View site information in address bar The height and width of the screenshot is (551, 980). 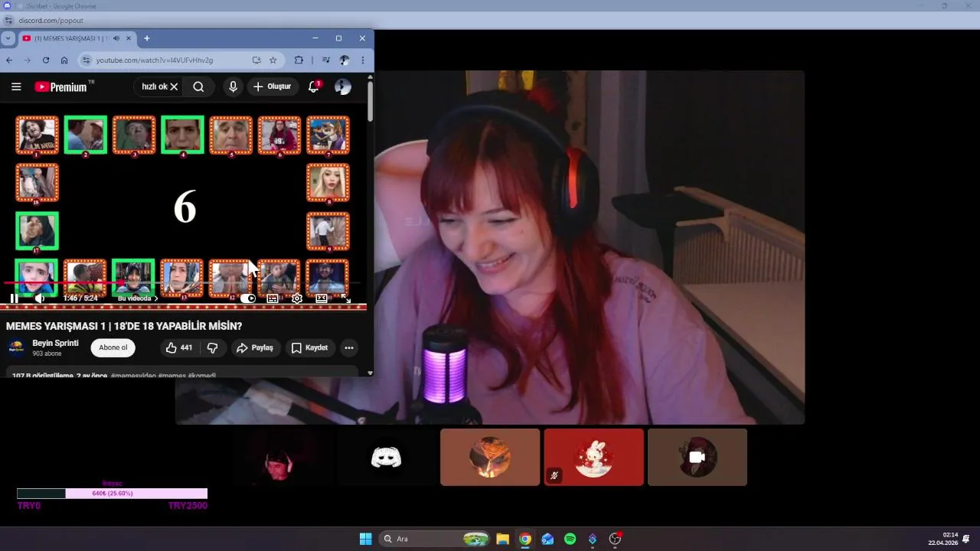click(86, 60)
